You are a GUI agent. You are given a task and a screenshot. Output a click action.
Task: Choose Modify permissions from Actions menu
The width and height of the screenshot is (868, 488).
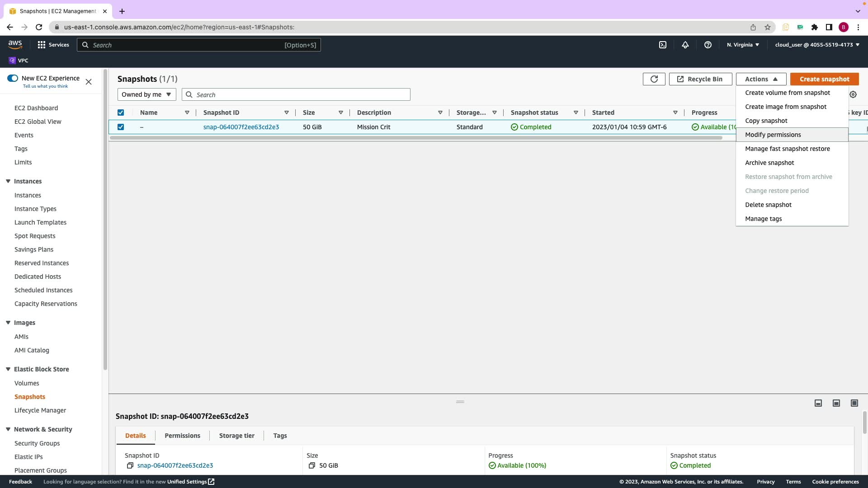[773, 135]
